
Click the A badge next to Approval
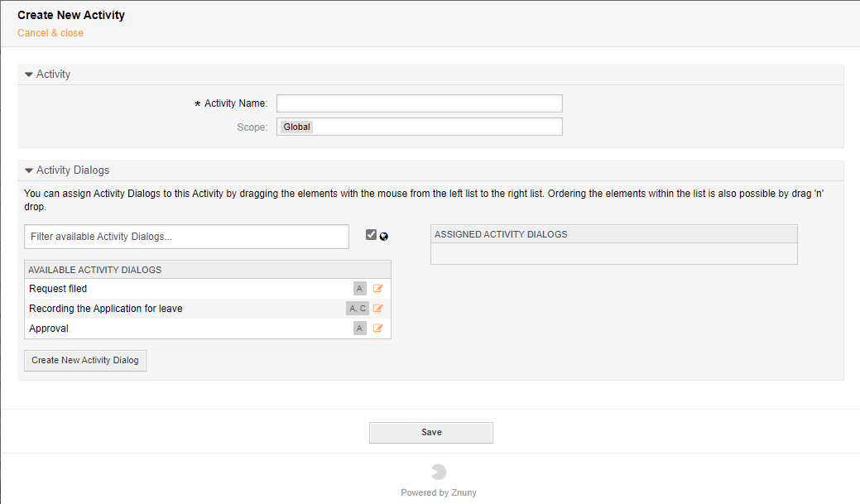359,328
